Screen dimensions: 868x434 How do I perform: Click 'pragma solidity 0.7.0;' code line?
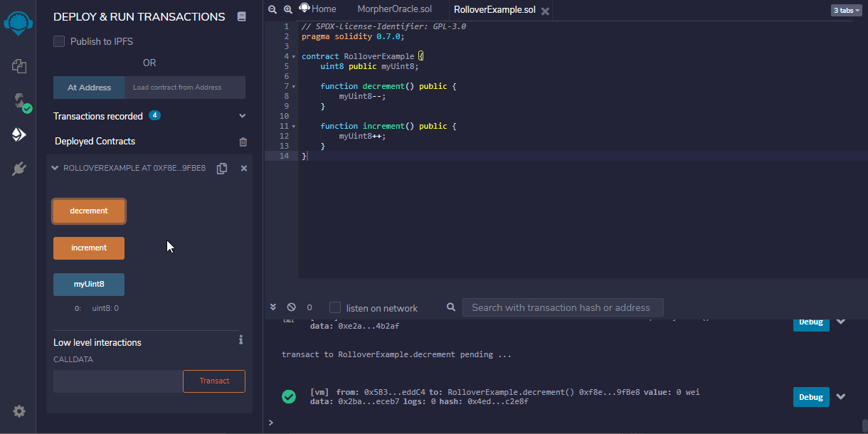353,36
